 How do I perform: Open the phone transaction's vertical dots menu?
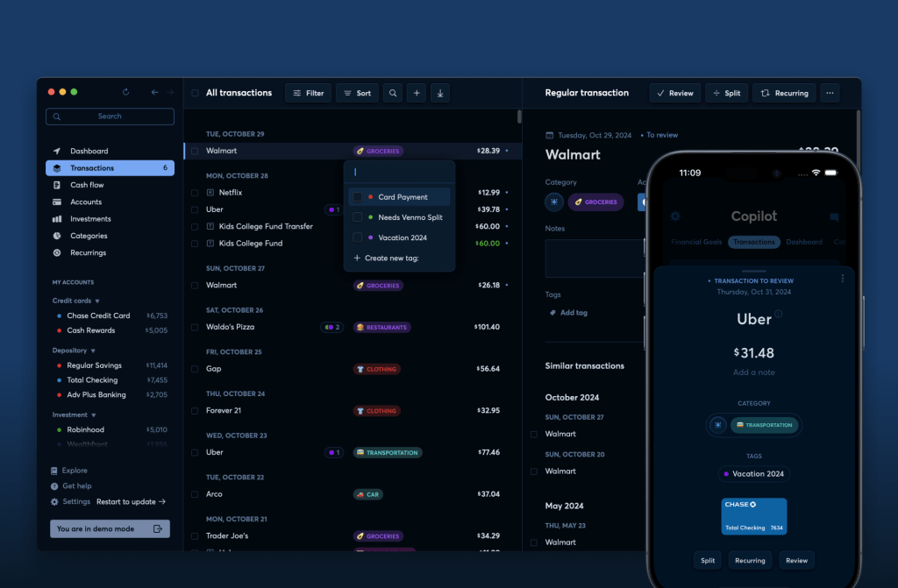[842, 279]
